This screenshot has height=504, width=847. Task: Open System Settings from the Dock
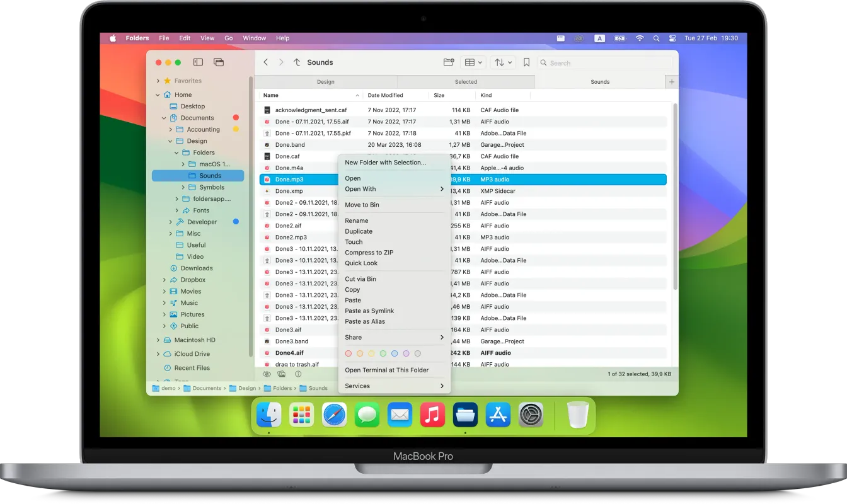pos(531,415)
